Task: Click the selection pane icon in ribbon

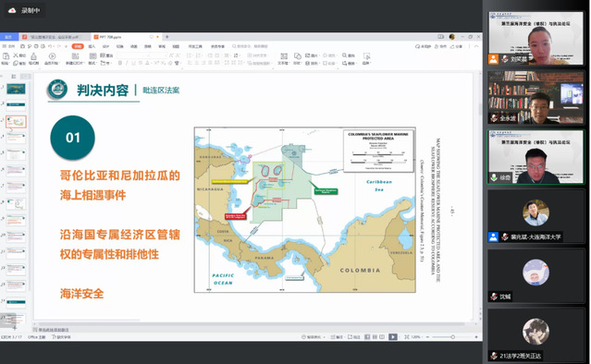Action: tap(366, 56)
